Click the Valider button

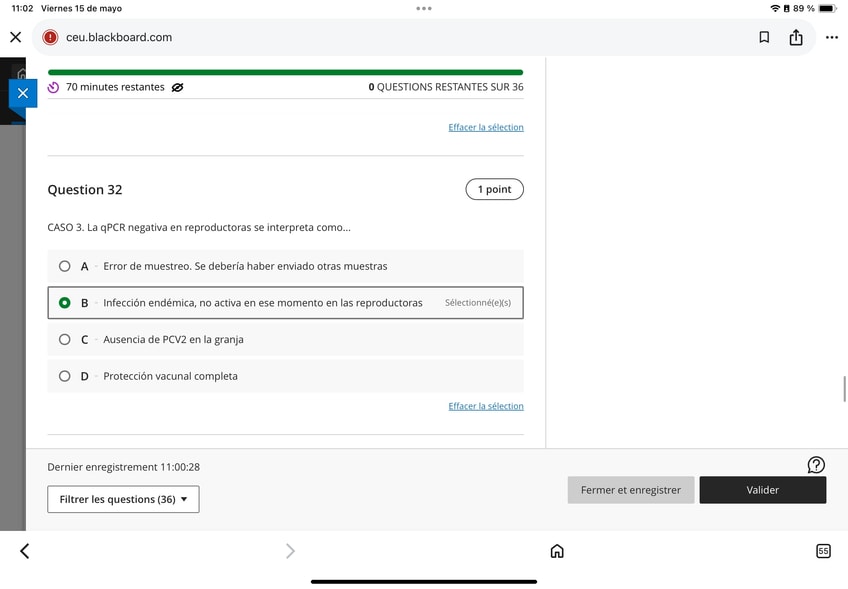[x=763, y=490]
